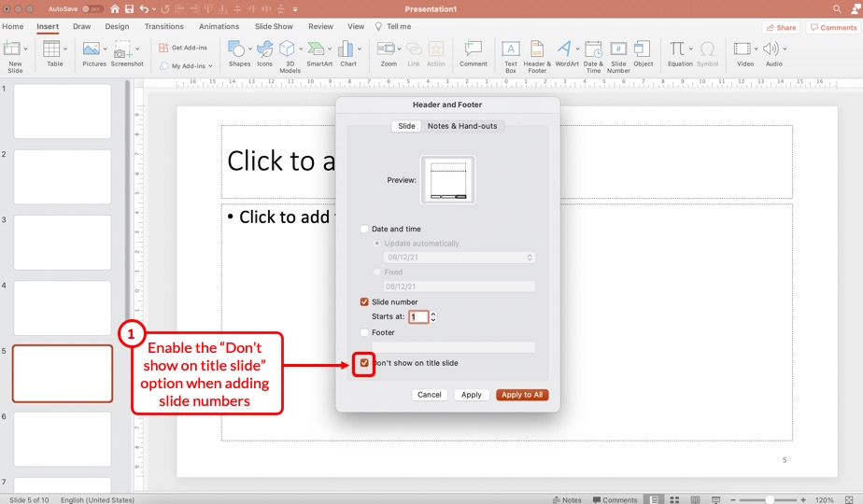Image resolution: width=863 pixels, height=504 pixels.
Task: Expand the 3D Models dropdown arrow
Action: click(301, 49)
